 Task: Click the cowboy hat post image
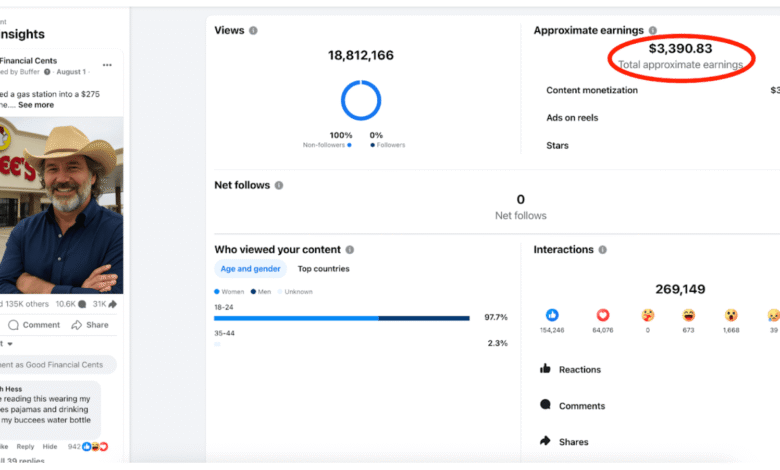[x=61, y=205]
